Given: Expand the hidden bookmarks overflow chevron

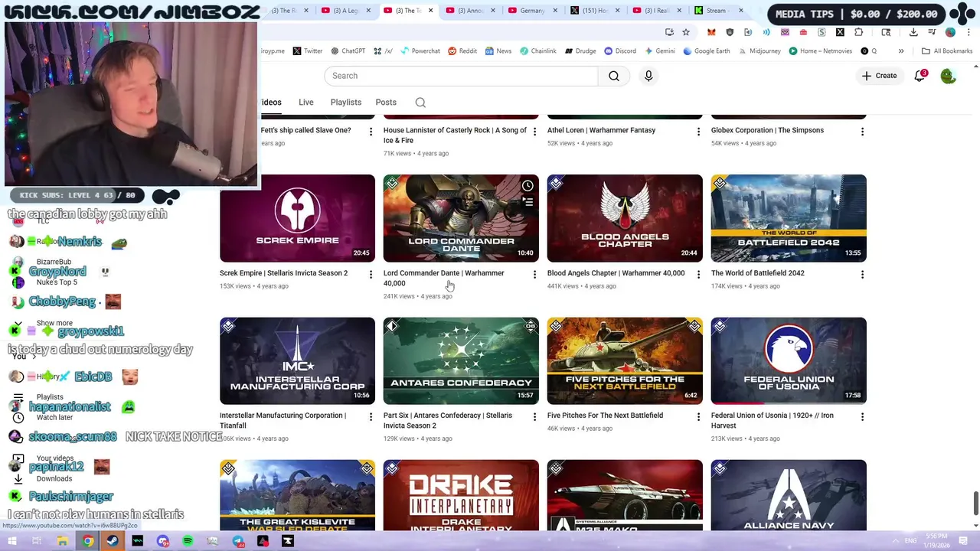Looking at the screenshot, I should pos(901,51).
